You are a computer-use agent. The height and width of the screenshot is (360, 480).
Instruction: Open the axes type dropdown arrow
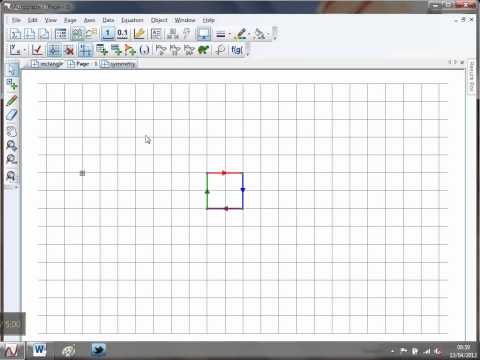25,51
